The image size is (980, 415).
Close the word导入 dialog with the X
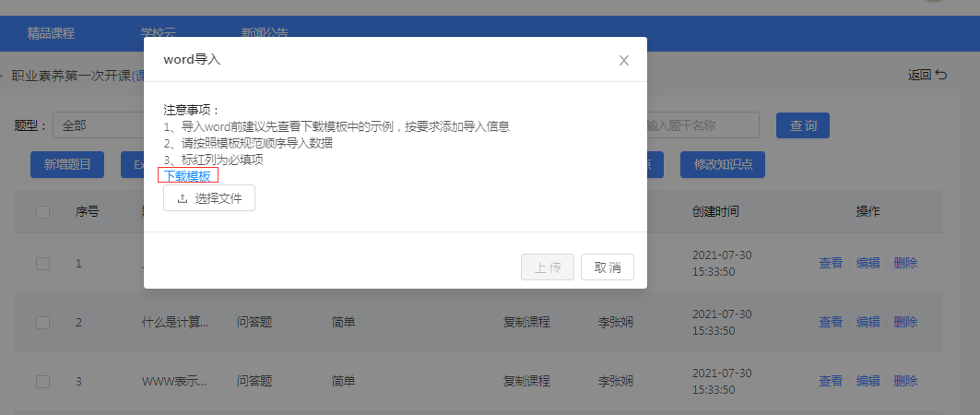tap(624, 61)
